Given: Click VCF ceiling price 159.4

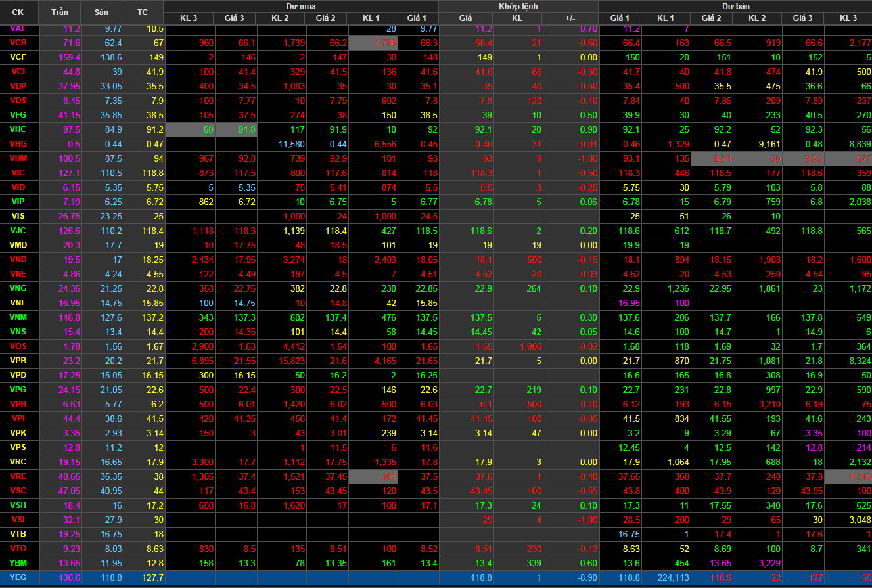Looking at the screenshot, I should click(x=69, y=57).
